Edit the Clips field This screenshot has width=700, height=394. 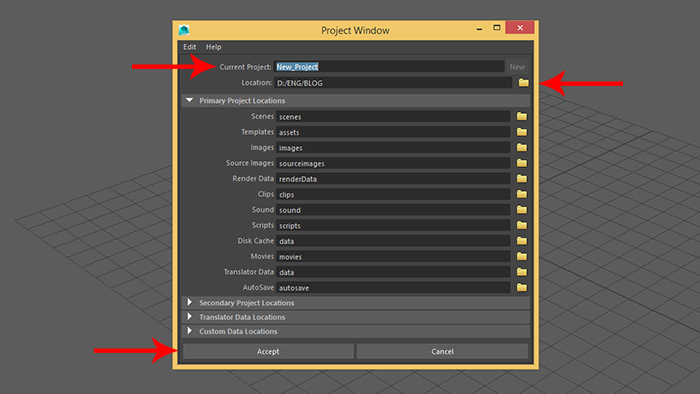[393, 194]
